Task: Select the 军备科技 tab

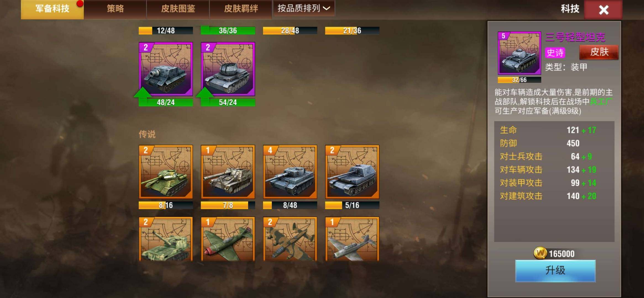Action: [52, 9]
